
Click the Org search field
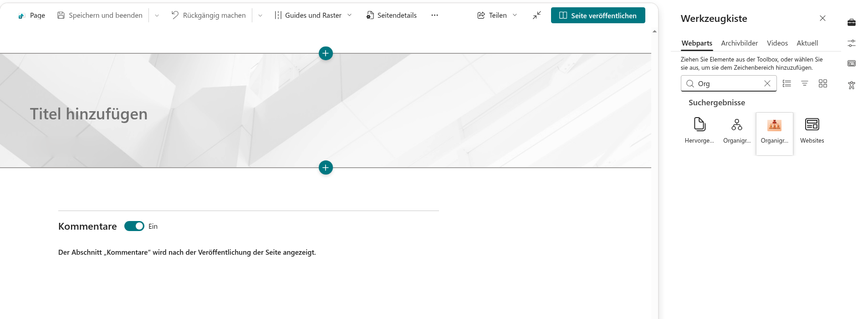coord(729,84)
